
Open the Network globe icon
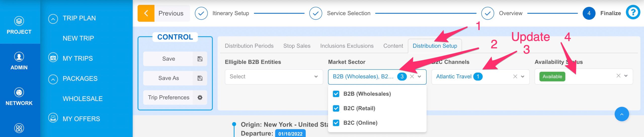[x=19, y=92]
